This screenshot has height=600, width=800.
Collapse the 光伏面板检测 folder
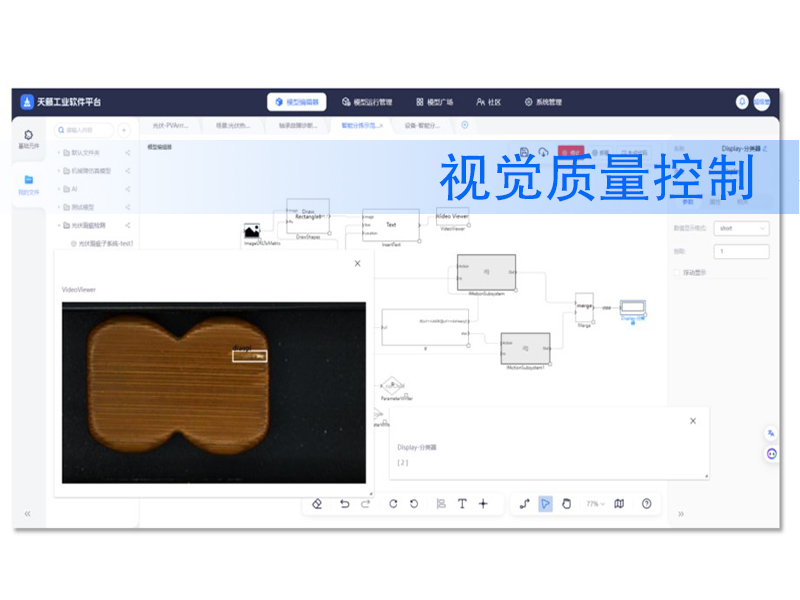pyautogui.click(x=59, y=225)
